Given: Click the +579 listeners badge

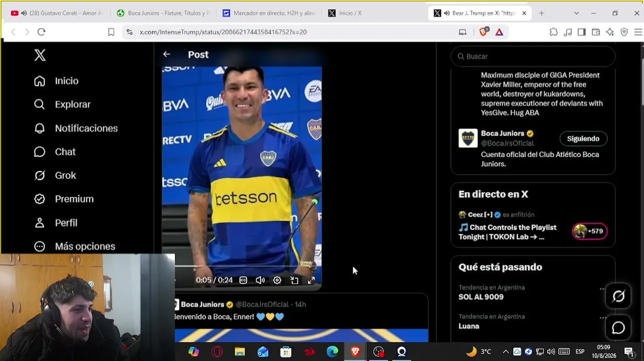Looking at the screenshot, I should coord(590,231).
